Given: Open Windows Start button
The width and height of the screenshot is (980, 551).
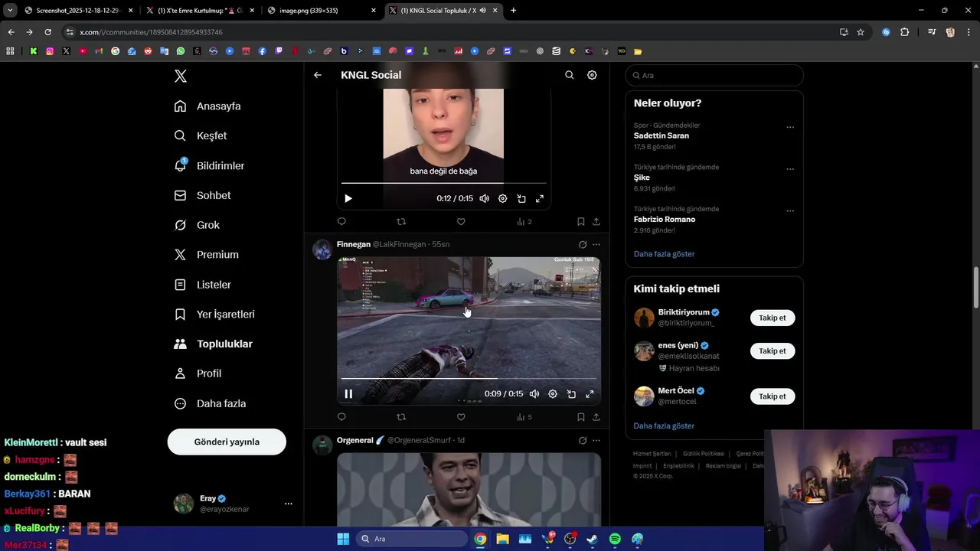Looking at the screenshot, I should pyautogui.click(x=343, y=539).
